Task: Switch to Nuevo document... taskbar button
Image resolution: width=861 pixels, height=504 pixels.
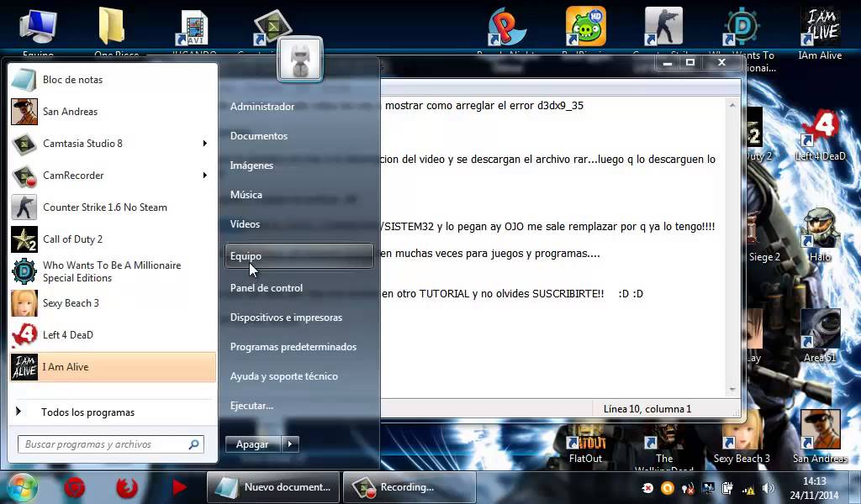Action: pos(273,487)
